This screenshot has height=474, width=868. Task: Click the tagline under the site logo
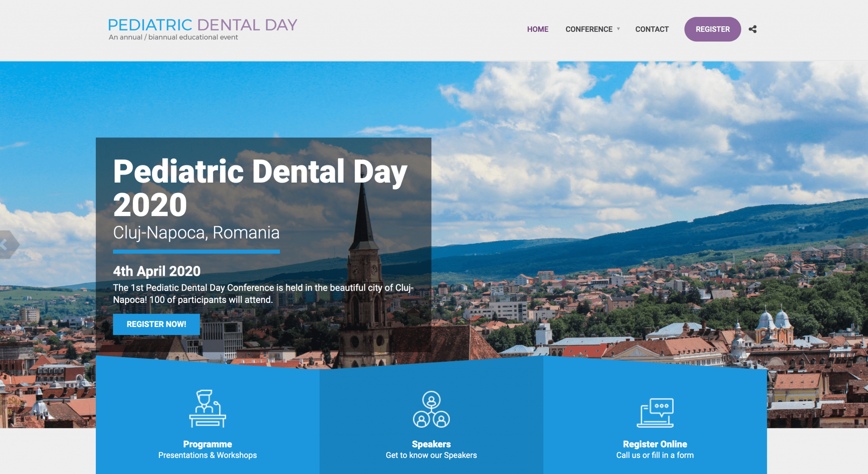tap(173, 37)
